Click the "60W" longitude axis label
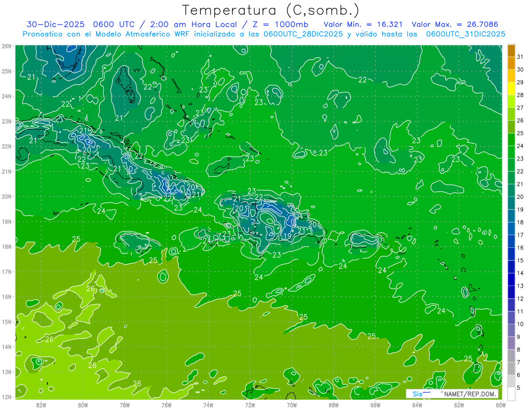This screenshot has height=411, width=532. [501, 405]
